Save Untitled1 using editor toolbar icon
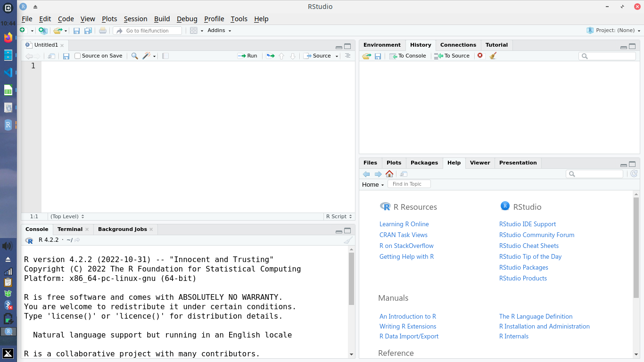This screenshot has width=644, height=362. 66,56
